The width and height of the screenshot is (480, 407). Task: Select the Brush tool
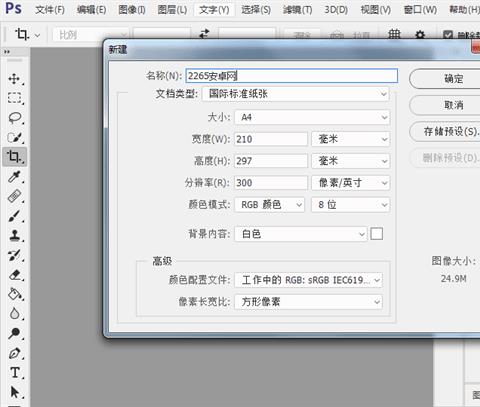pyautogui.click(x=14, y=216)
